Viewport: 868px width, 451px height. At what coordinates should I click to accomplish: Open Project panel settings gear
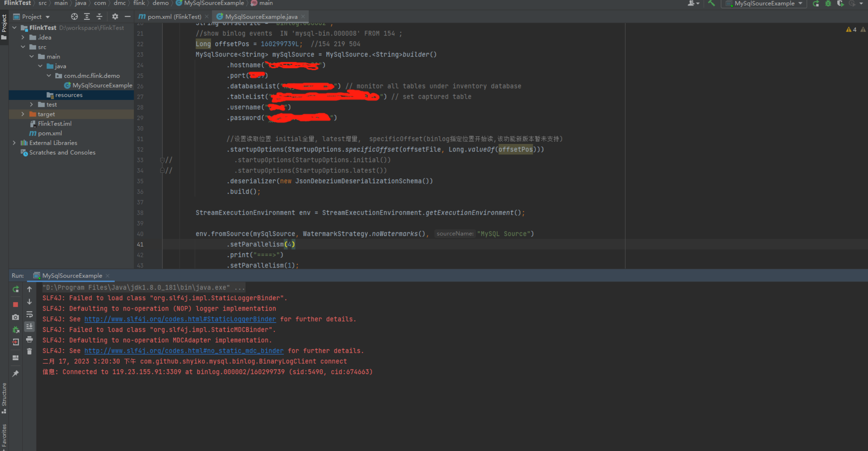115,17
